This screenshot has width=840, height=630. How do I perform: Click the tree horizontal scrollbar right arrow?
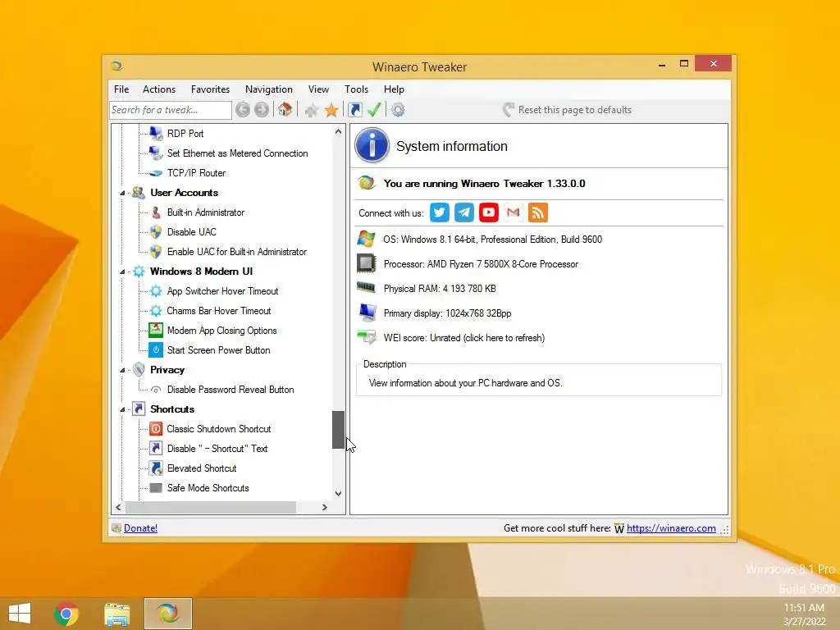coord(325,507)
